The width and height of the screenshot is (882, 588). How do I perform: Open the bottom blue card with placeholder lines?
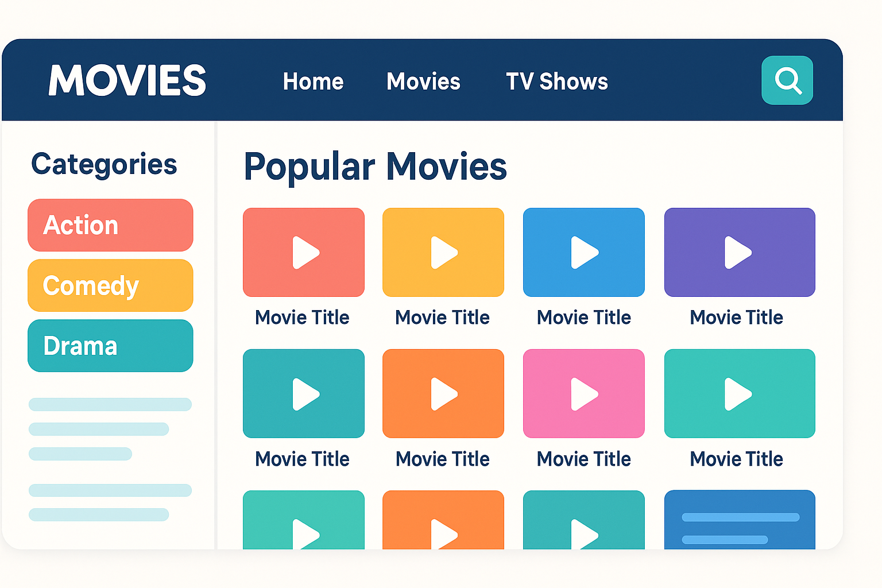pos(740,520)
